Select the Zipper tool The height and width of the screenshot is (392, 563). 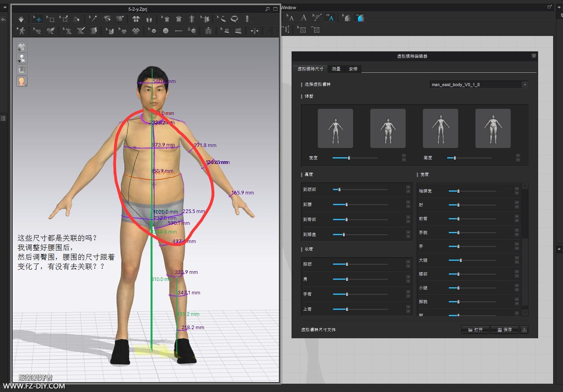[x=208, y=30]
